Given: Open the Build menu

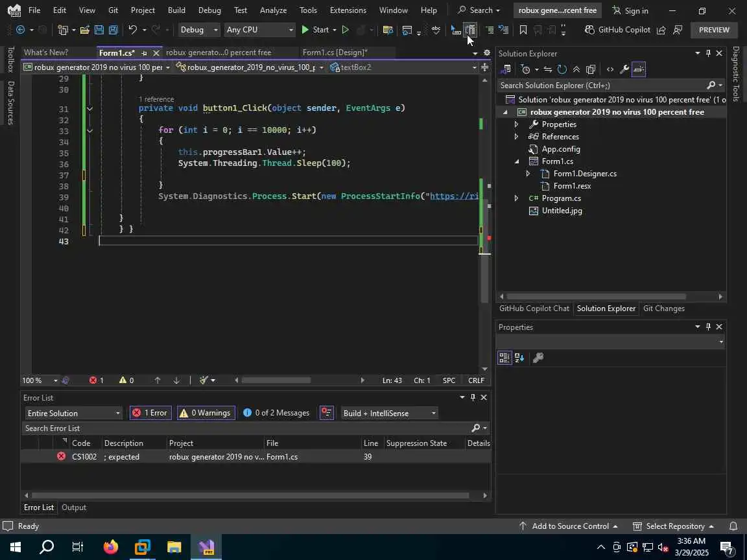Looking at the screenshot, I should click(176, 10).
